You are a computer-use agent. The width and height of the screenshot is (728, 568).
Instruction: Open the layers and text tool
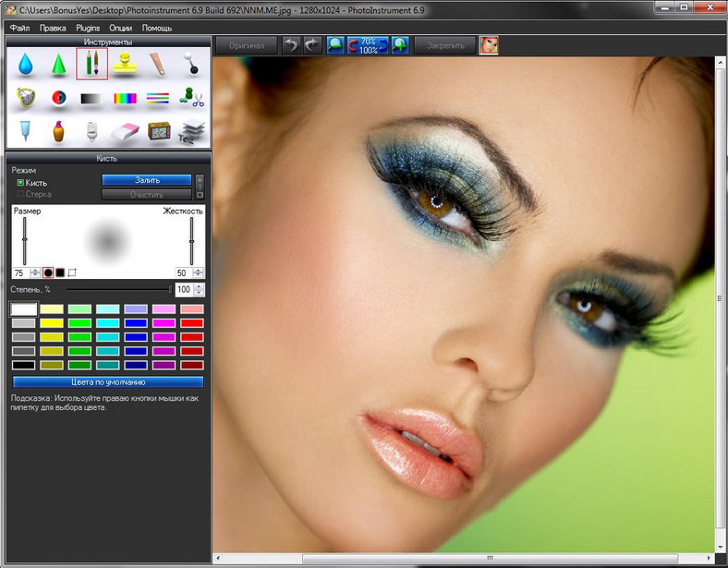pos(191,131)
